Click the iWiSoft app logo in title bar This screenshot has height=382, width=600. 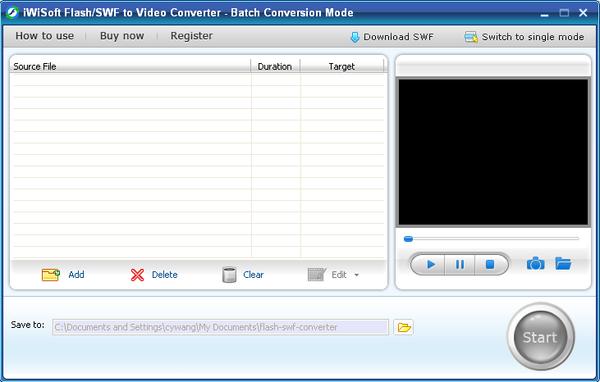pos(12,13)
